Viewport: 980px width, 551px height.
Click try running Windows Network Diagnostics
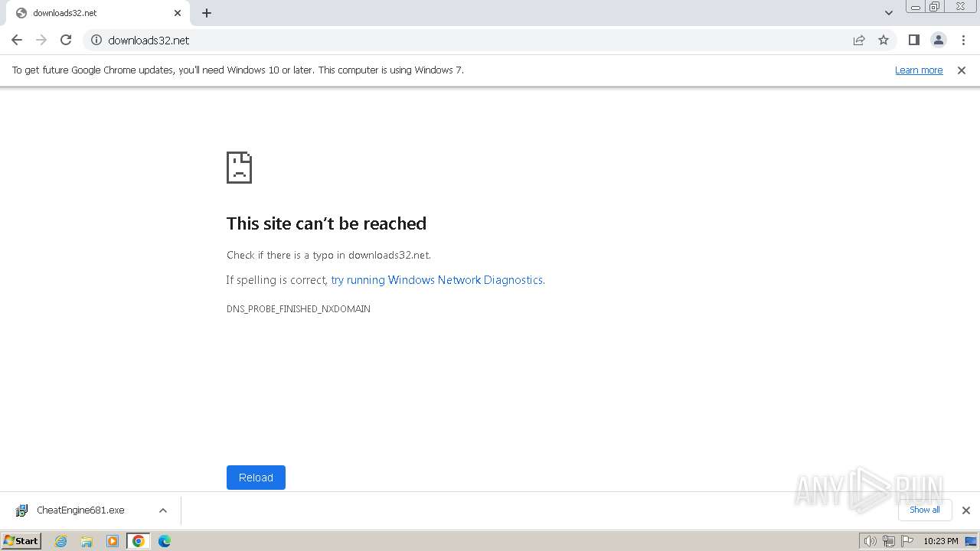click(x=437, y=280)
